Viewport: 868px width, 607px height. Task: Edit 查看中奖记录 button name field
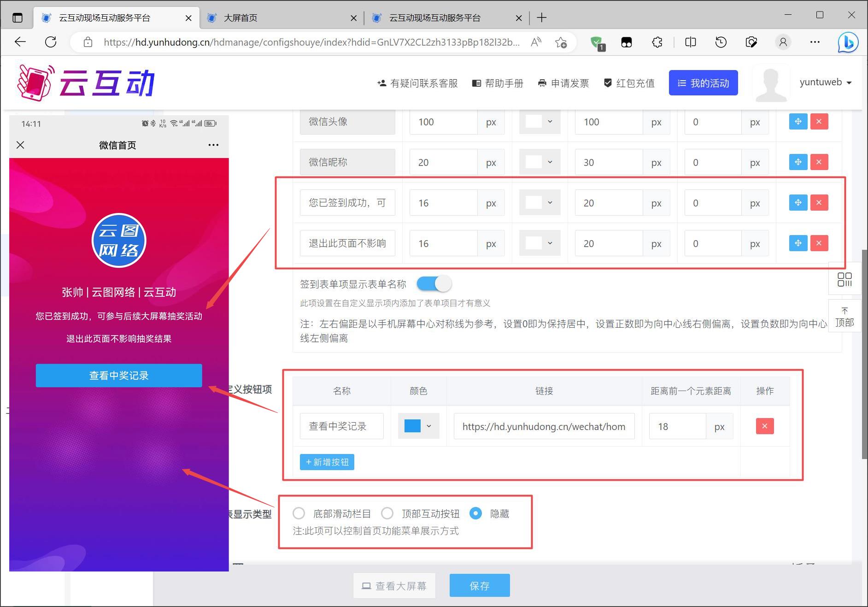point(342,426)
